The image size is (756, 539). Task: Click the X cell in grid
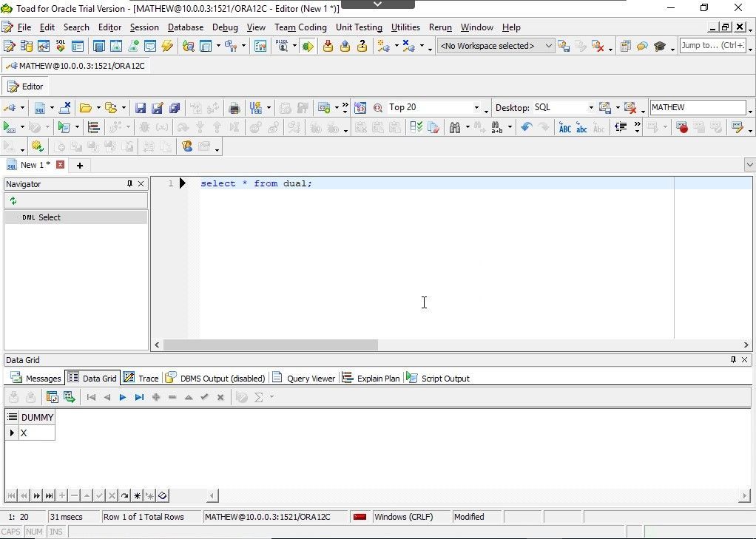coord(37,433)
